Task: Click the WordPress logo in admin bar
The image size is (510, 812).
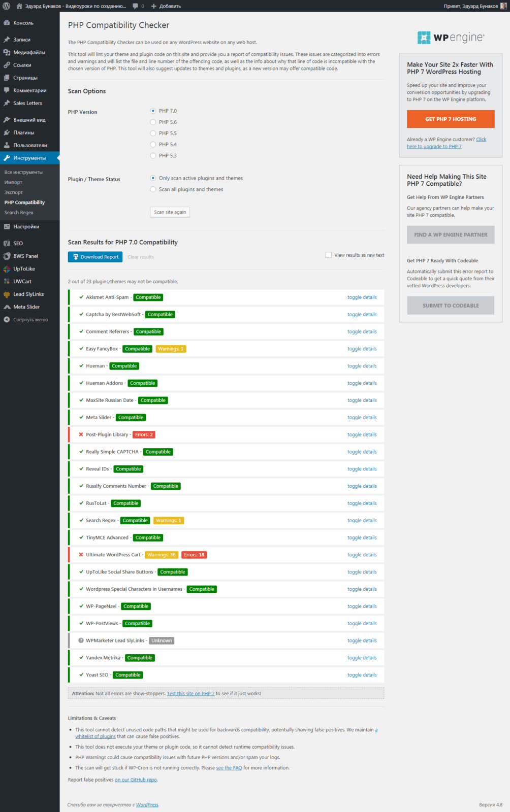Action: pyautogui.click(x=6, y=6)
